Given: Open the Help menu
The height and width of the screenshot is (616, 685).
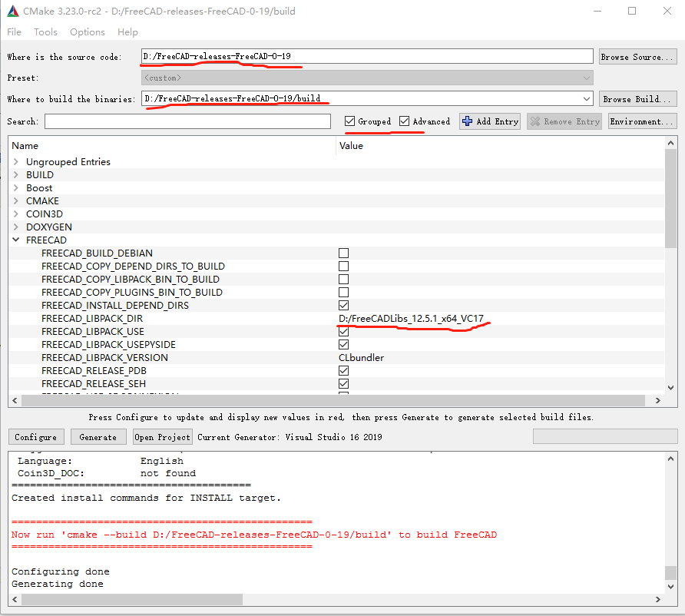Looking at the screenshot, I should tap(127, 32).
